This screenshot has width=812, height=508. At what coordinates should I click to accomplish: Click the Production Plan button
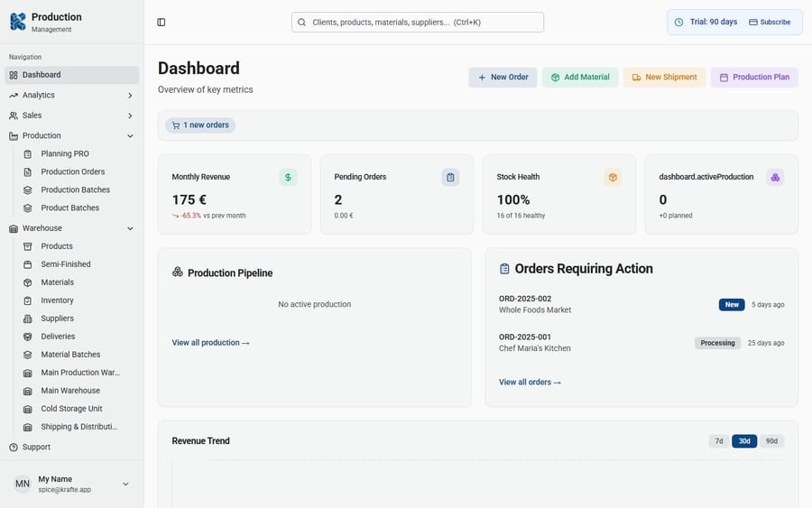(x=754, y=78)
